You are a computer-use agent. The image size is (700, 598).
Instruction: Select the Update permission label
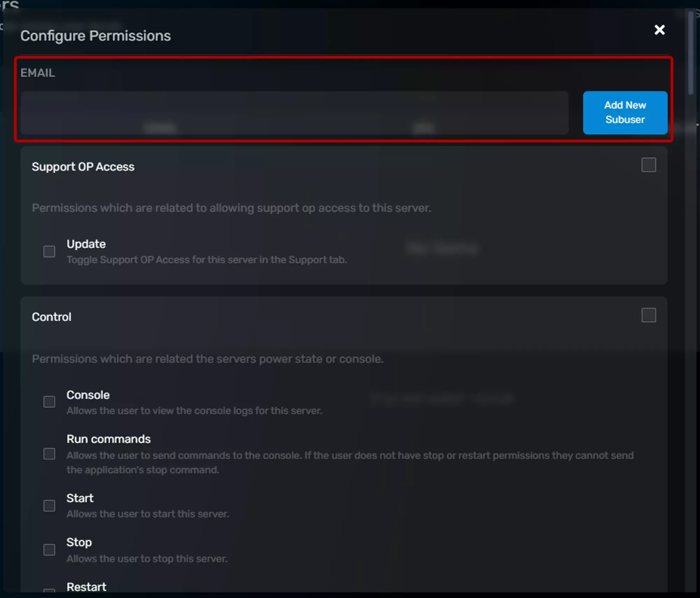(86, 244)
